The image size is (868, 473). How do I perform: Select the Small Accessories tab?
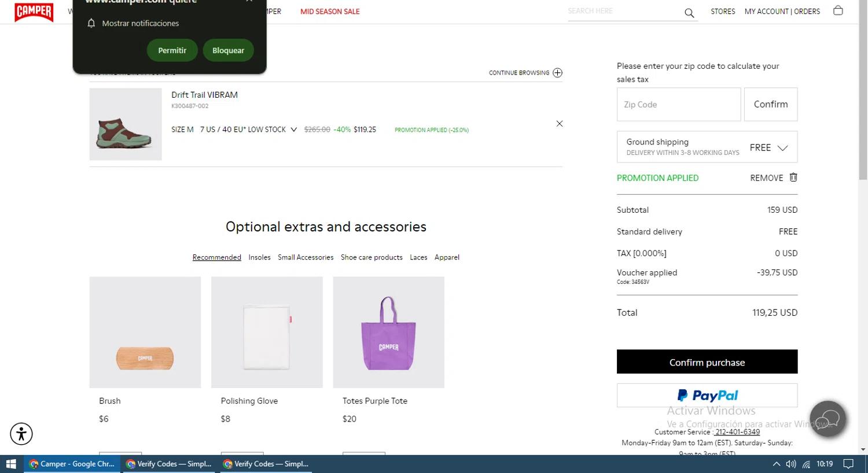306,257
